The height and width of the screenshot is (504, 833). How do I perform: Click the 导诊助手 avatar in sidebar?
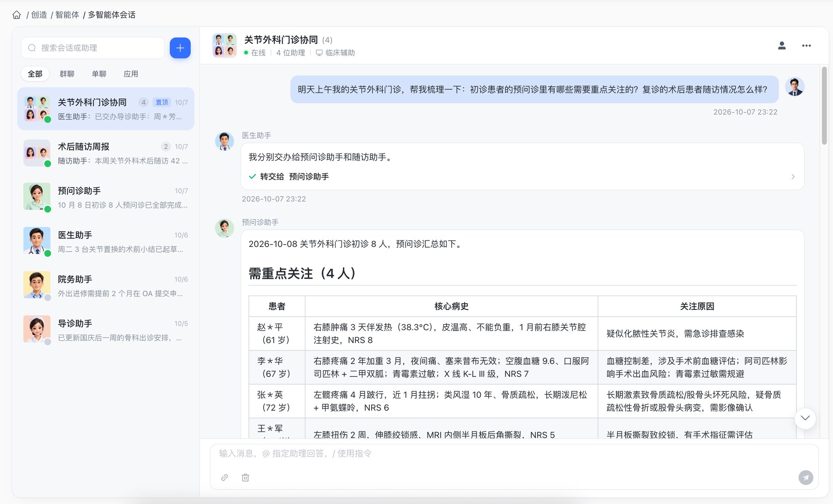[37, 329]
